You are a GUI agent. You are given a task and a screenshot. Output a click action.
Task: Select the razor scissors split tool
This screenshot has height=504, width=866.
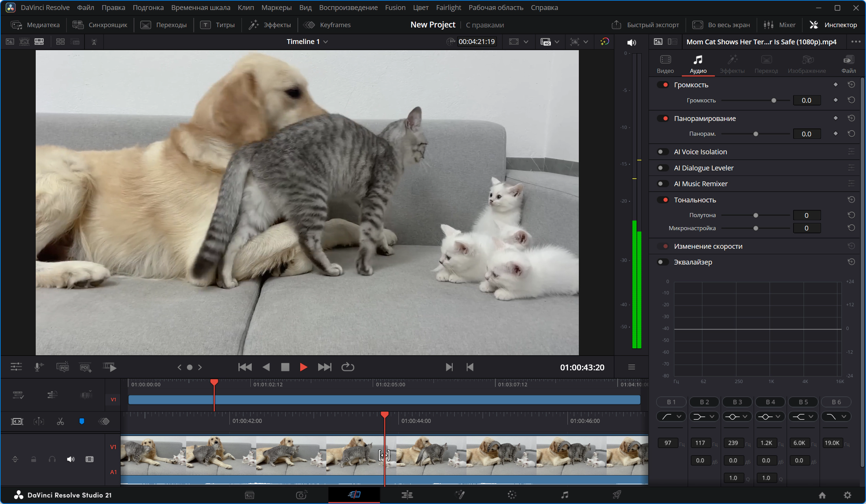coord(60,421)
